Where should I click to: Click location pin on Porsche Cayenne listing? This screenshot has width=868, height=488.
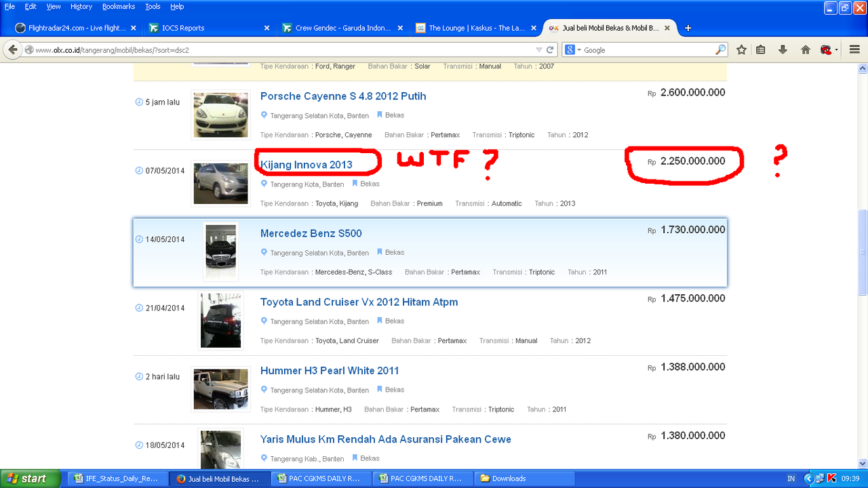264,115
